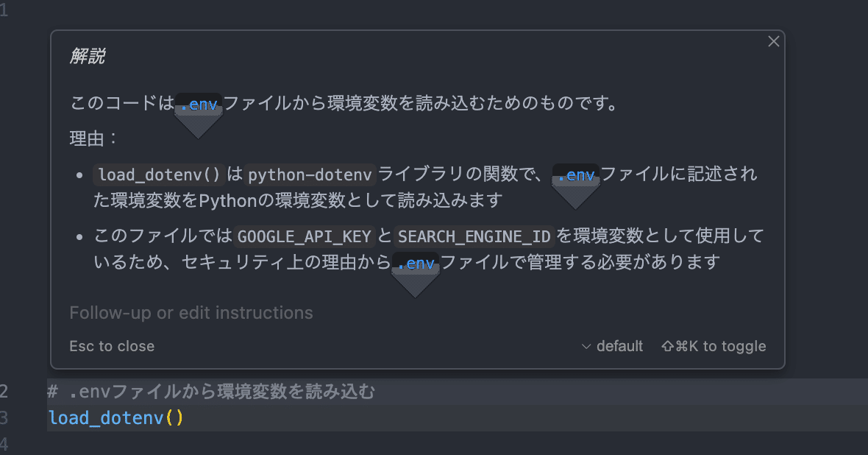This screenshot has width=868, height=455.
Task: Click the load_dotenv() call on line 3
Action: (x=115, y=417)
